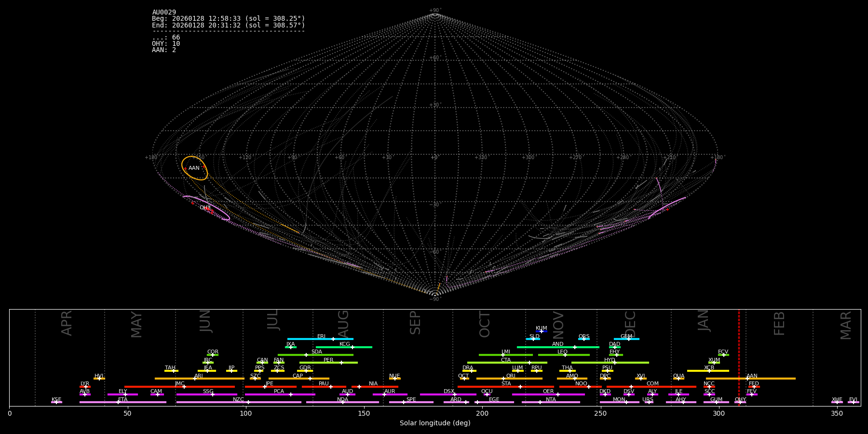Click the white peak marker on PER bar

pyautogui.click(x=341, y=363)
